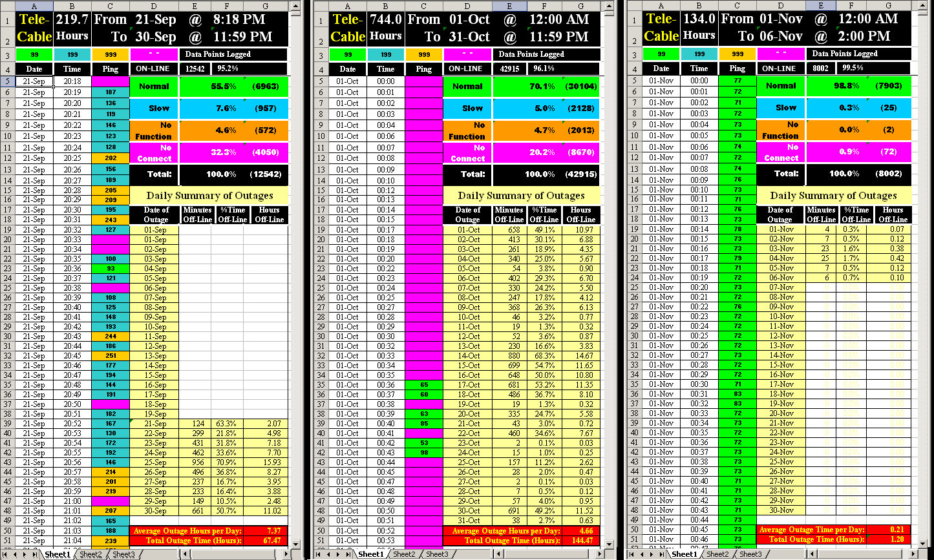Select Sheet1 tab in the October window

370,554
